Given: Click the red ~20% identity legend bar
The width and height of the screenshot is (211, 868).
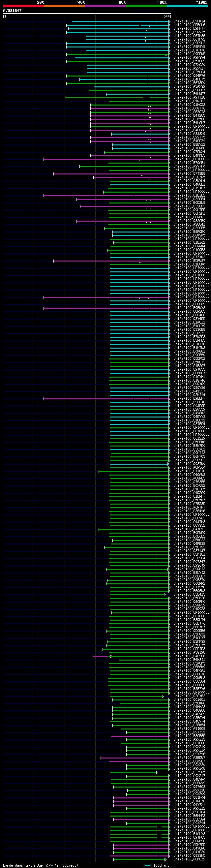Looking at the screenshot, I should click(24, 6).
